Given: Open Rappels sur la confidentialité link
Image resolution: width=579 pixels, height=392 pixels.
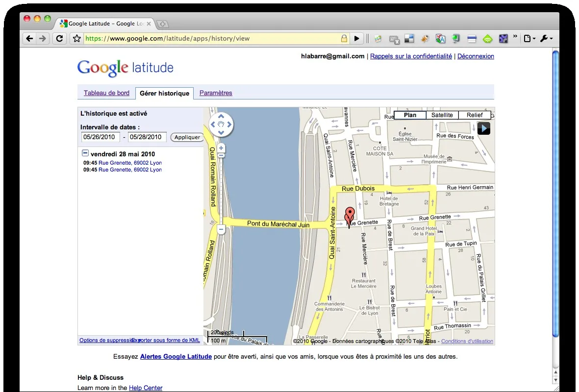Looking at the screenshot, I should point(411,56).
